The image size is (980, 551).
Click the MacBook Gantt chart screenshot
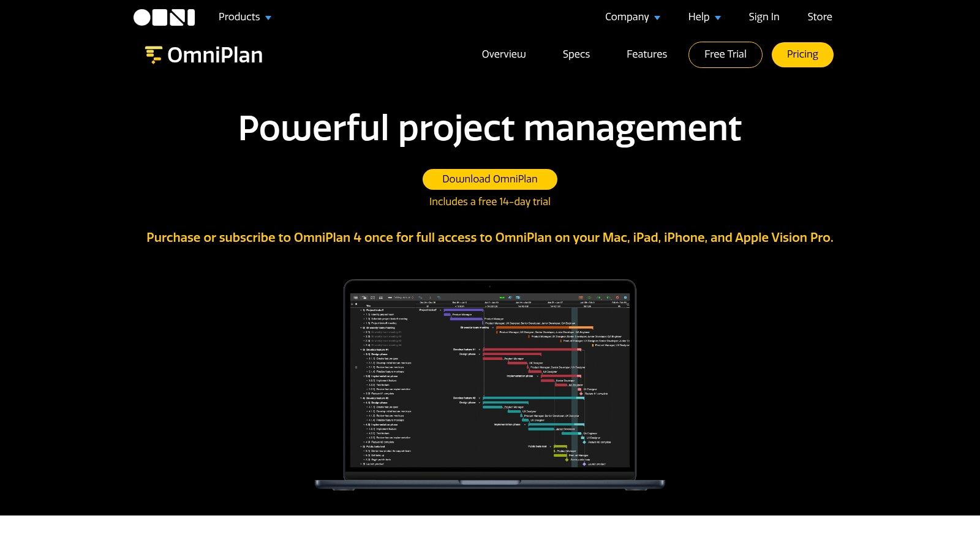[x=490, y=384]
